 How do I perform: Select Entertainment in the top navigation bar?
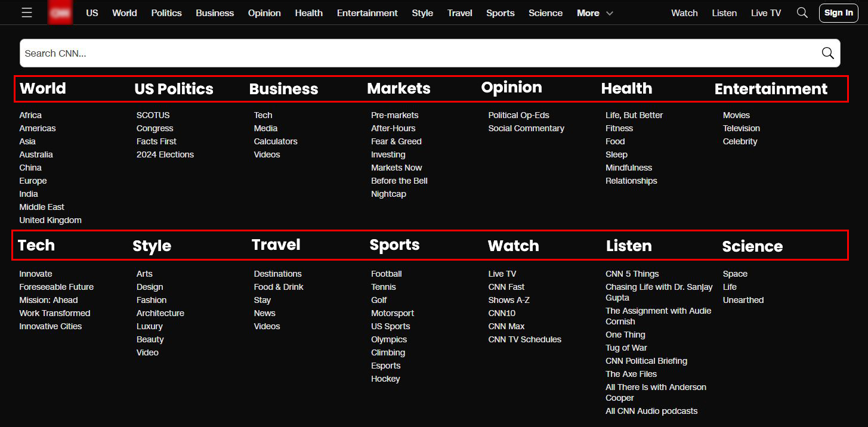click(x=367, y=13)
